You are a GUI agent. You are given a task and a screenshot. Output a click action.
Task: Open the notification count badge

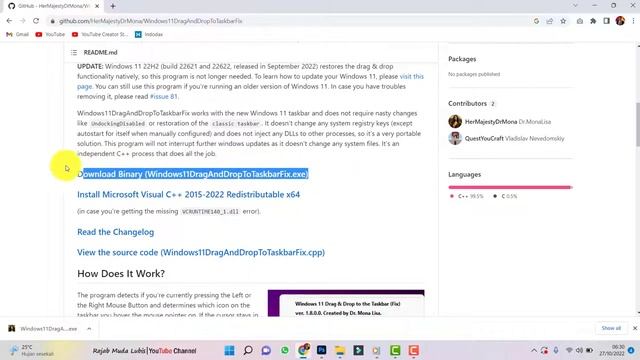pyautogui.click(x=631, y=350)
